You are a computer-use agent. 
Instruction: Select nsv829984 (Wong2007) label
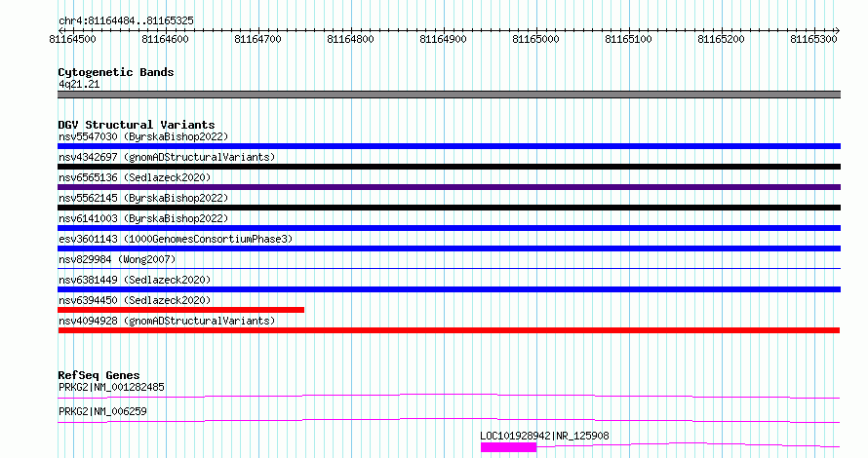coord(117,259)
